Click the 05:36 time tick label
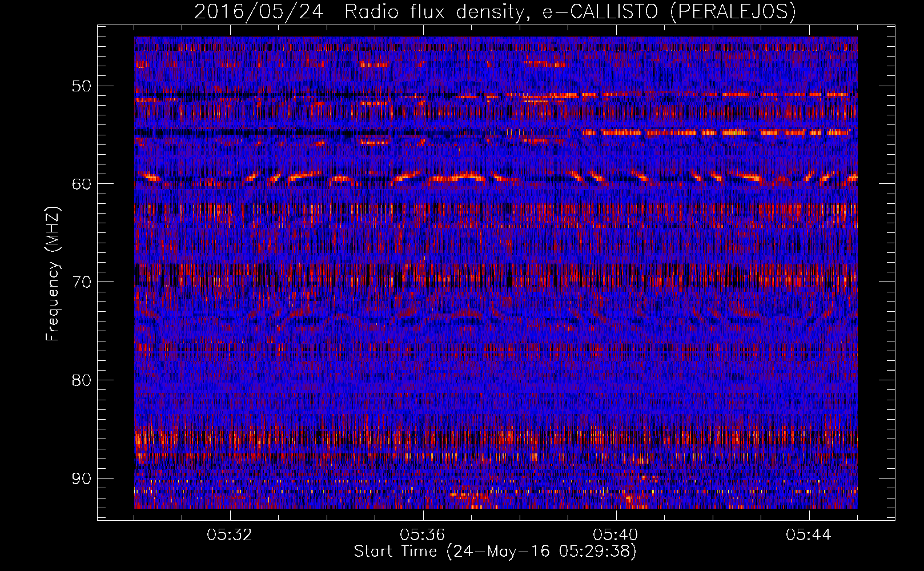Screen dimensions: 924x571 tap(423, 535)
